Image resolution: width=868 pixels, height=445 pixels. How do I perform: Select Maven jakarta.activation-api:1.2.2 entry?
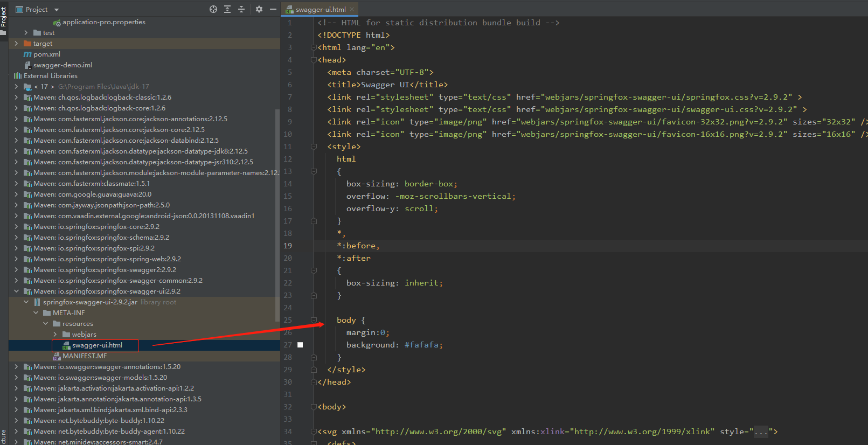[x=114, y=388]
